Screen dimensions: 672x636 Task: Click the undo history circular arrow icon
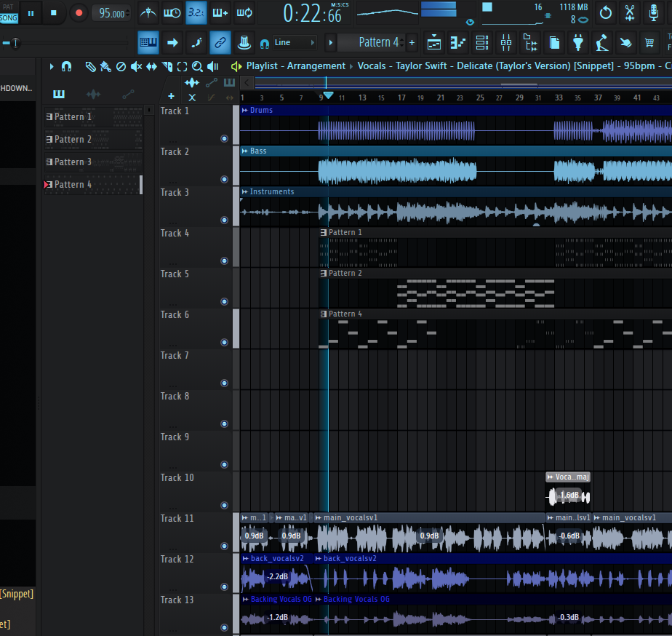[605, 12]
